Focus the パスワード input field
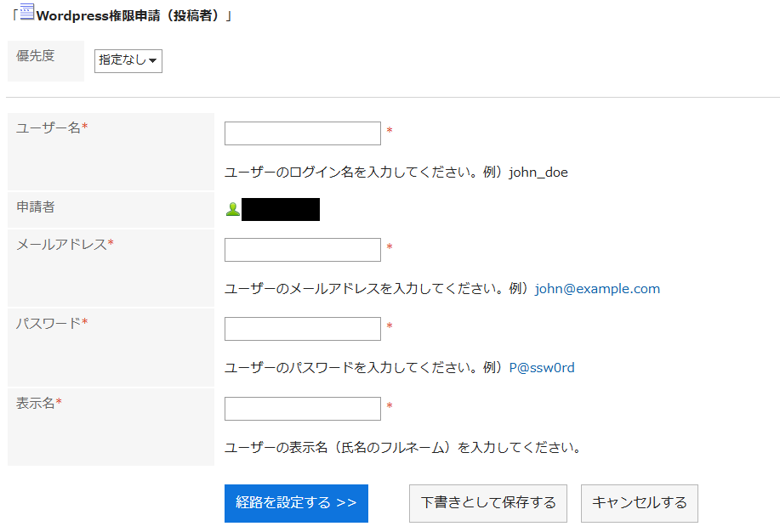This screenshot has height=532, width=780. [303, 329]
